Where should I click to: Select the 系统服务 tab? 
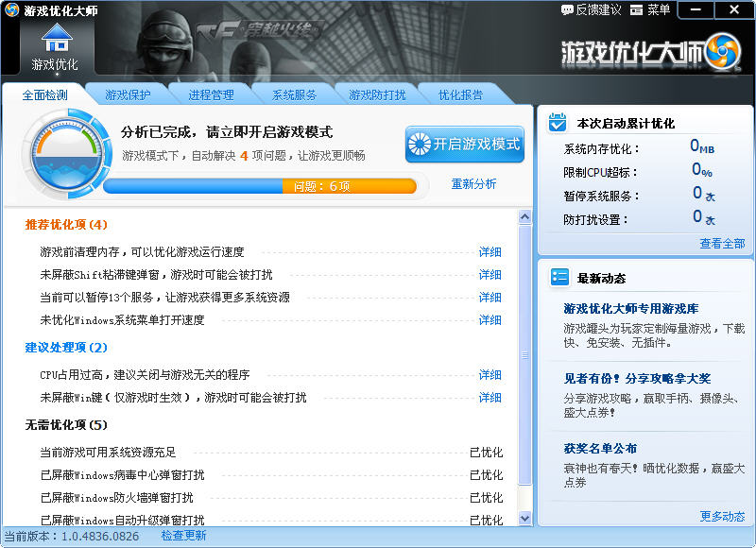point(294,95)
